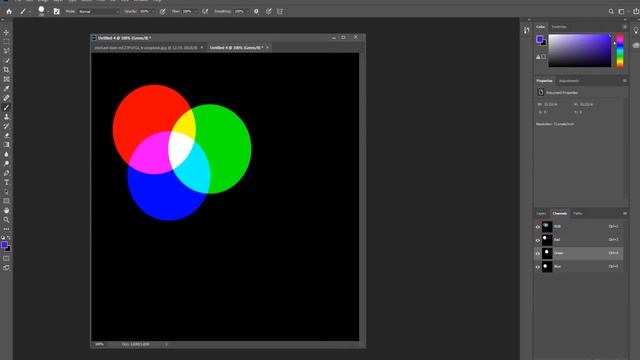The width and height of the screenshot is (640, 360).
Task: Select the Blur tool
Action: pyautogui.click(x=6, y=154)
